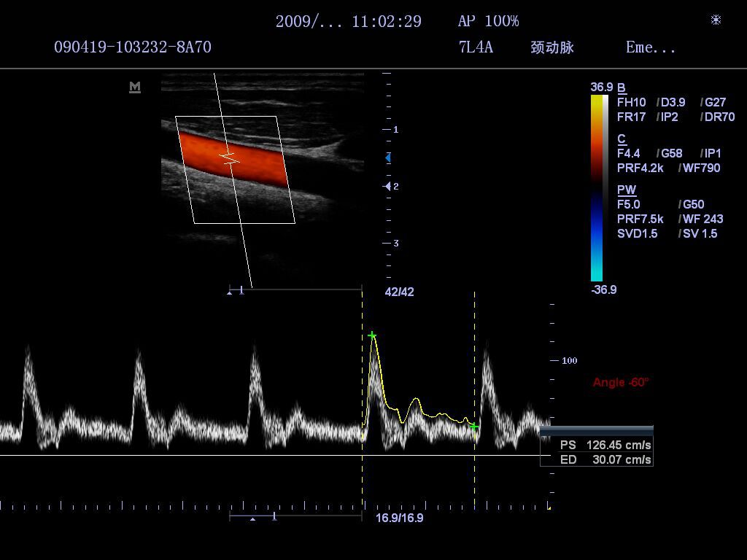Image resolution: width=747 pixels, height=560 pixels.
Task: Click the Angle -60° correction label
Action: click(620, 382)
